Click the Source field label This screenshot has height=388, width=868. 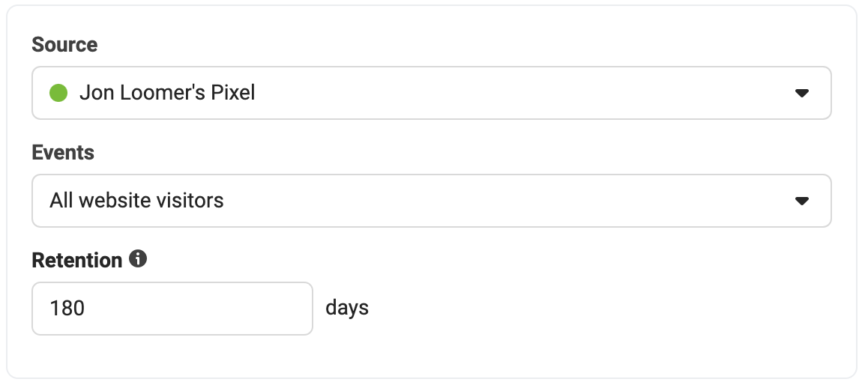(x=64, y=44)
